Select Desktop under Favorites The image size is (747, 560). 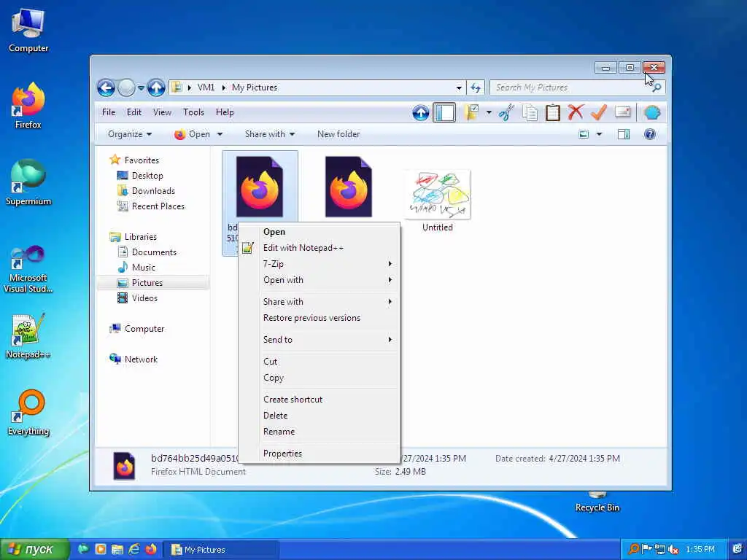[x=147, y=176]
